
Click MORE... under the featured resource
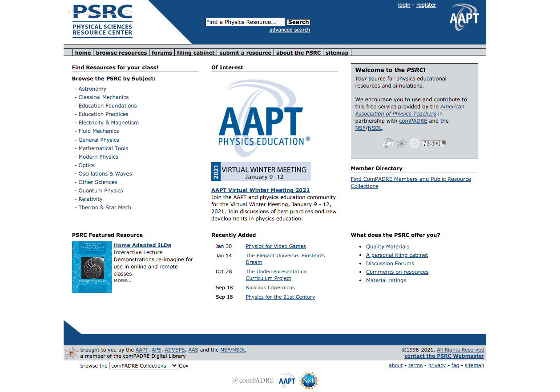click(123, 281)
